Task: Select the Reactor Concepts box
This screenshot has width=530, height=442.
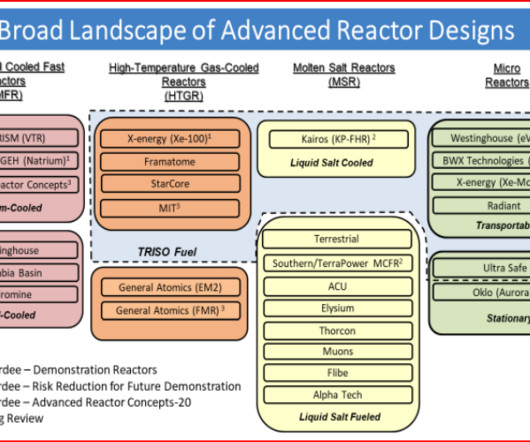Action: tap(39, 185)
